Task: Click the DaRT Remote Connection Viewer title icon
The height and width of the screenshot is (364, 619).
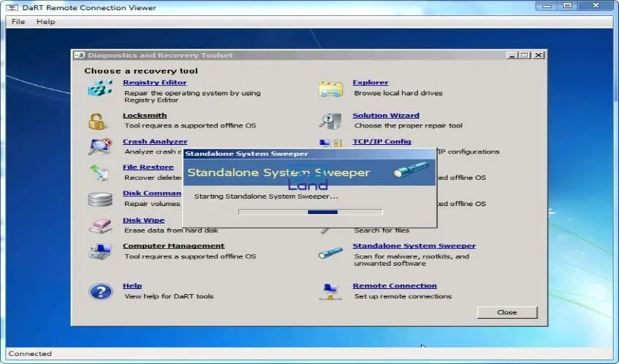Action: coord(12,7)
